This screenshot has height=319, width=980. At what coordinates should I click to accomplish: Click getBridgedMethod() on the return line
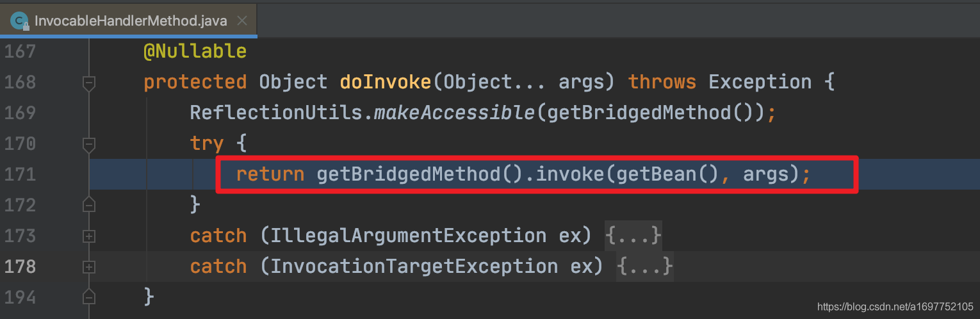[x=421, y=174]
